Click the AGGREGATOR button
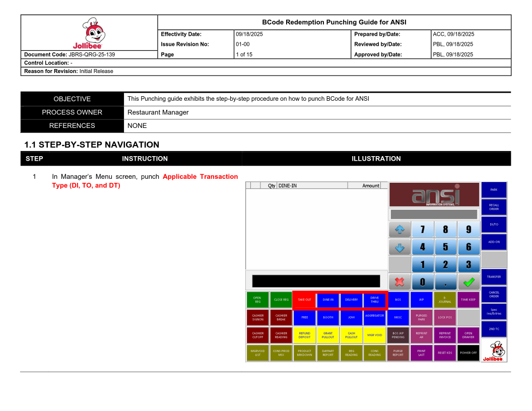 pos(375,317)
